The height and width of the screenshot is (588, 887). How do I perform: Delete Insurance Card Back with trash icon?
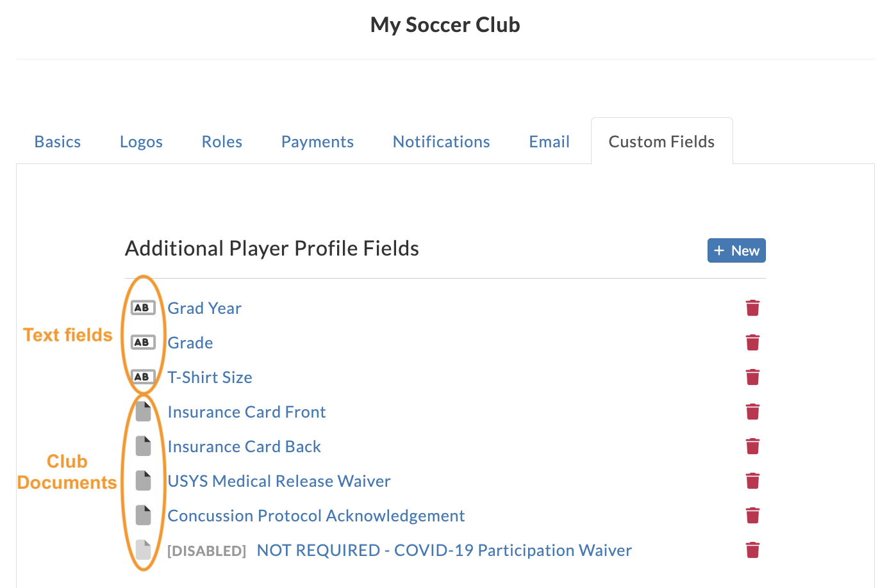point(752,446)
